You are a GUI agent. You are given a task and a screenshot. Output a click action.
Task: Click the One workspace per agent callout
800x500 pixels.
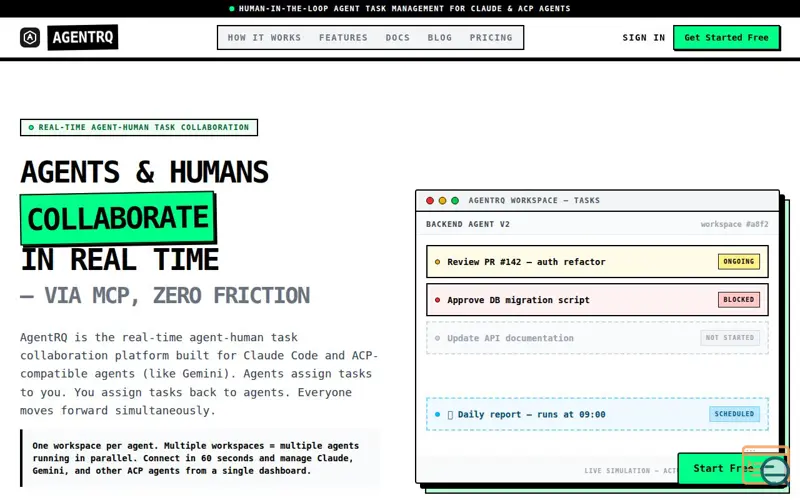tap(200, 458)
